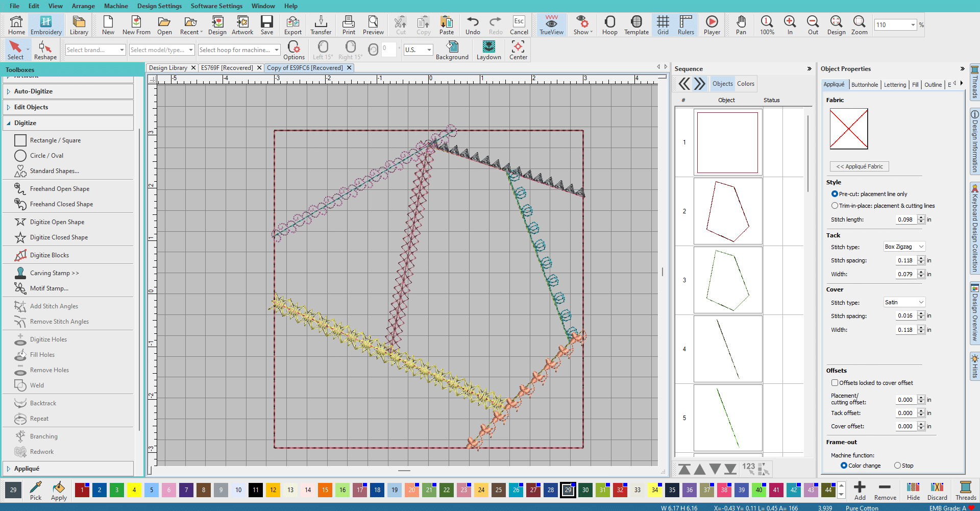Expand the Auto-Digitize toolbox
The image size is (980, 511).
coord(68,91)
